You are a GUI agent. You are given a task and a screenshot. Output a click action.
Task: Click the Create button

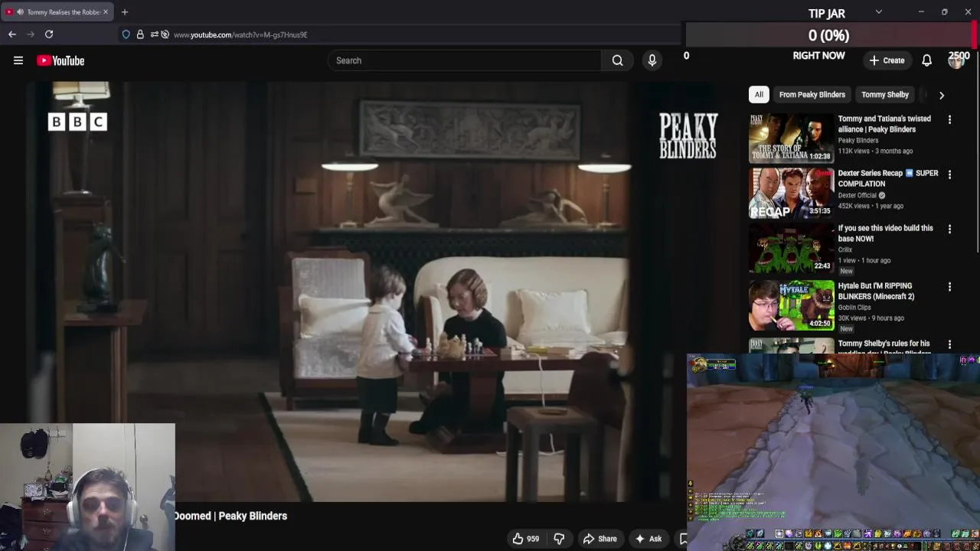point(887,60)
